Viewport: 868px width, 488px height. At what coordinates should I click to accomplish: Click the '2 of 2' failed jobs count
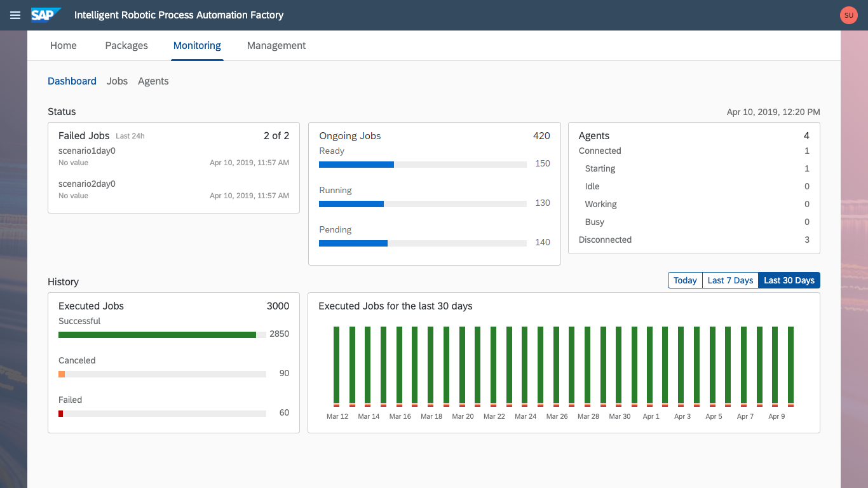(276, 136)
